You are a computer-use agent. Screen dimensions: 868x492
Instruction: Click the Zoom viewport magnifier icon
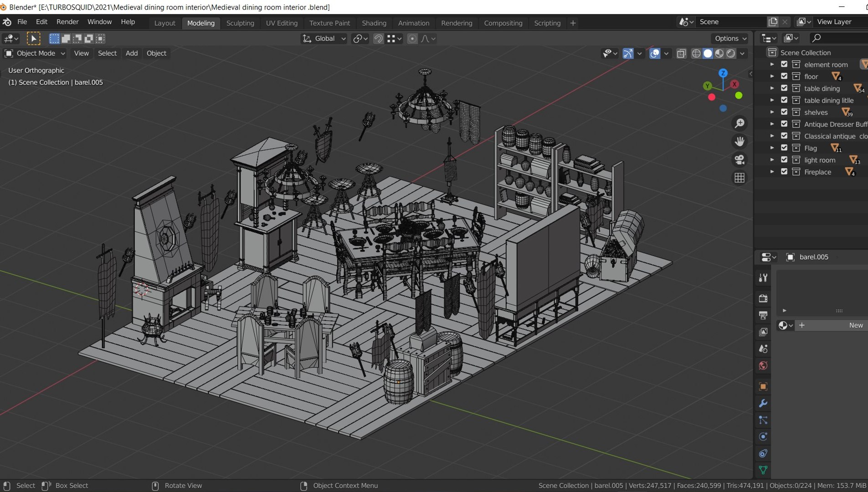click(740, 123)
